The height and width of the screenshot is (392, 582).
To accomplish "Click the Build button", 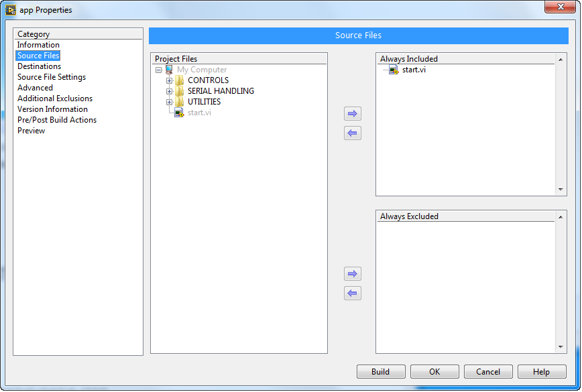I will 381,372.
